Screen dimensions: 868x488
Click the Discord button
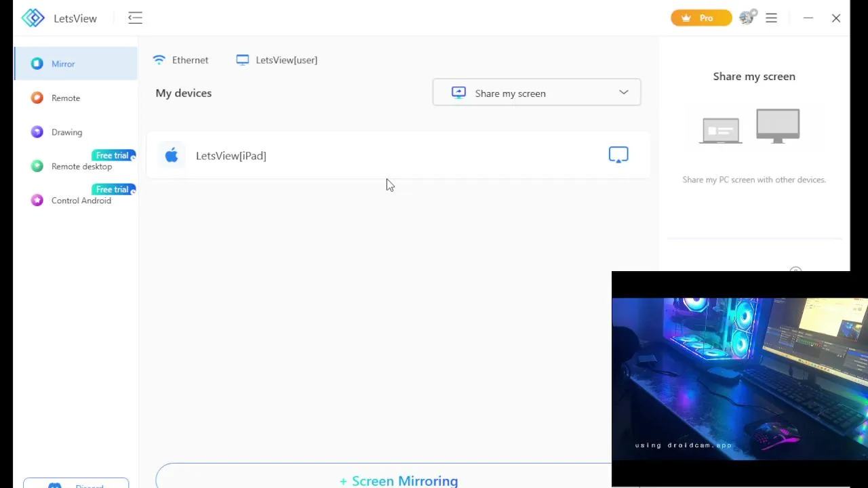tap(76, 483)
